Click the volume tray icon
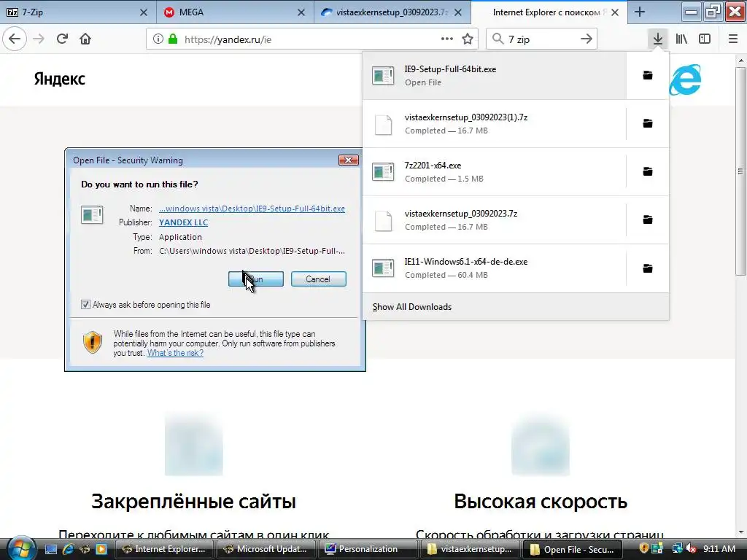747x560 pixels. [x=691, y=549]
